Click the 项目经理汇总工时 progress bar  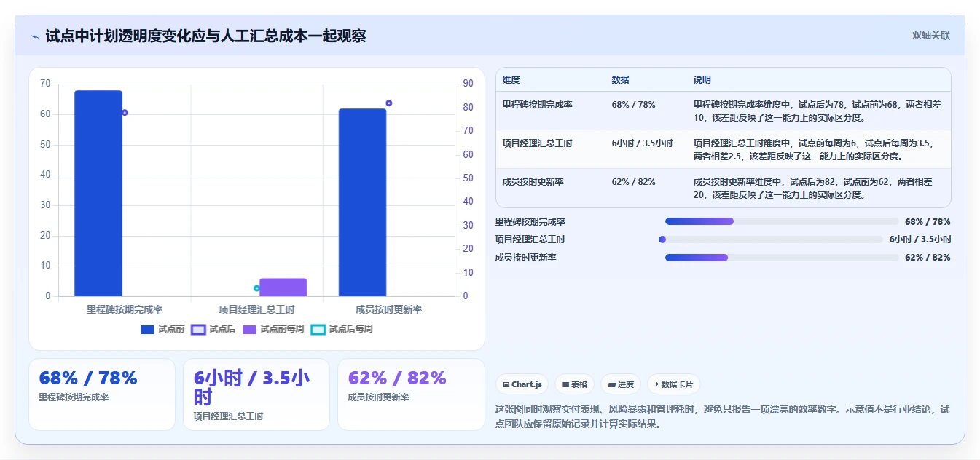pos(771,239)
